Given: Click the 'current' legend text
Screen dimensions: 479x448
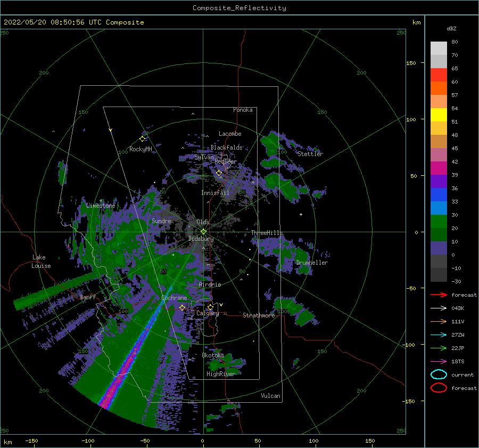Looking at the screenshot, I should 463,375.
